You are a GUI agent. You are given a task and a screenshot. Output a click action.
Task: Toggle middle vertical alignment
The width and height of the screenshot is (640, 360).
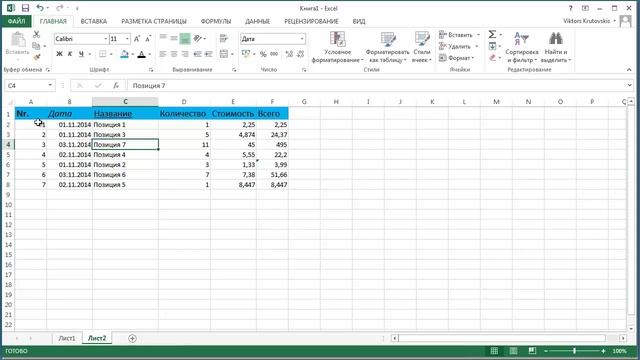[174, 39]
